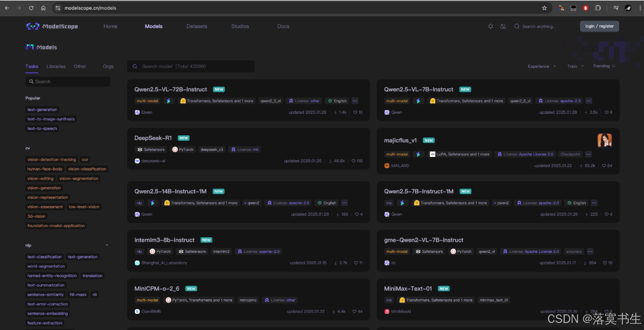Image resolution: width=644 pixels, height=330 pixels.
Task: Filter by the vision-detection-tracking tag
Action: pos(51,159)
